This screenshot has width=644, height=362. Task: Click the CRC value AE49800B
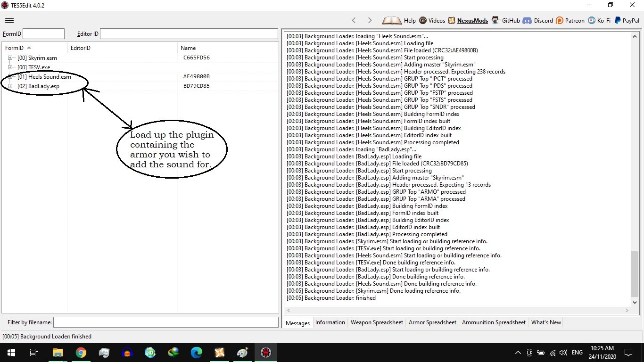point(197,76)
